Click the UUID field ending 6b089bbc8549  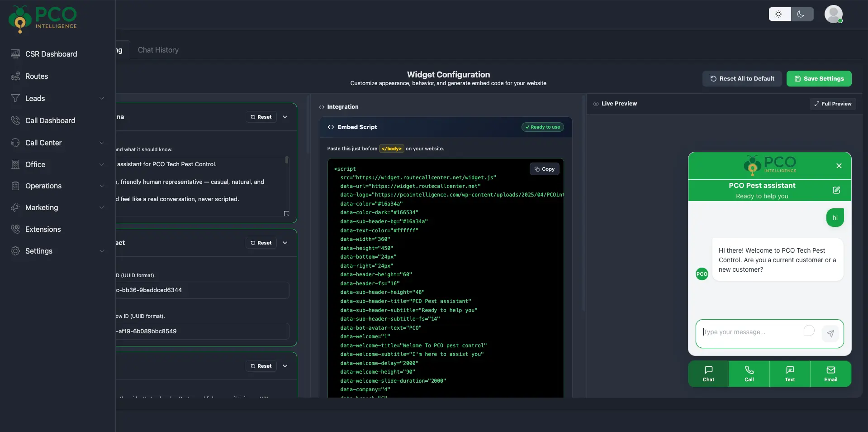202,331
